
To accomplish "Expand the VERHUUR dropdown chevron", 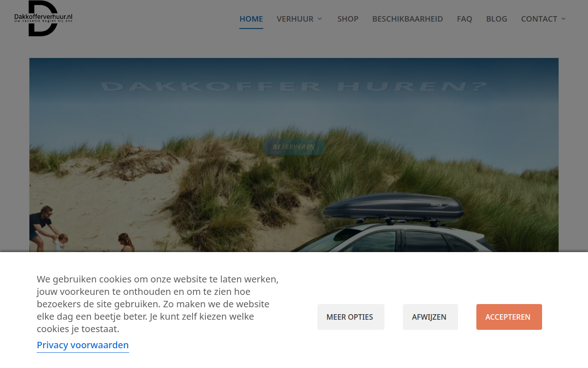I will [x=320, y=19].
